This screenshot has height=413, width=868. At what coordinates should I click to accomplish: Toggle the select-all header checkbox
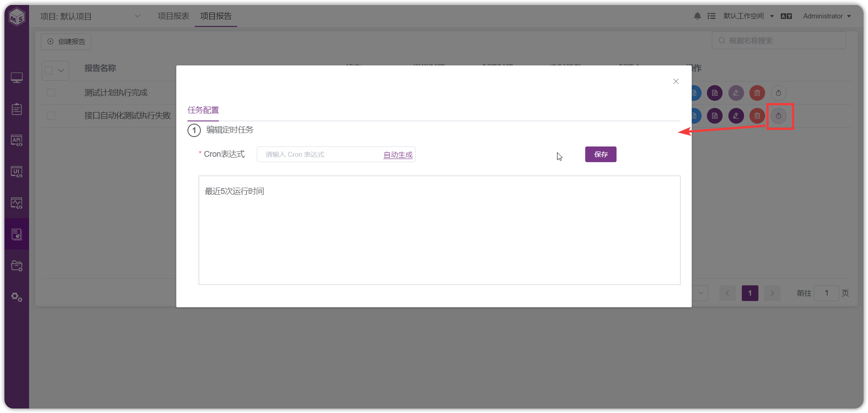(x=49, y=70)
